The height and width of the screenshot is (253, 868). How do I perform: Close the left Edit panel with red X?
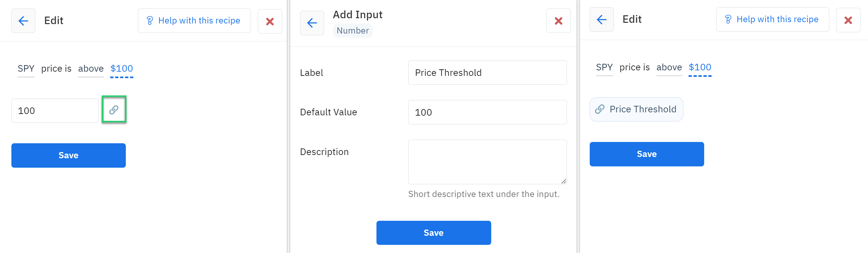[x=270, y=21]
